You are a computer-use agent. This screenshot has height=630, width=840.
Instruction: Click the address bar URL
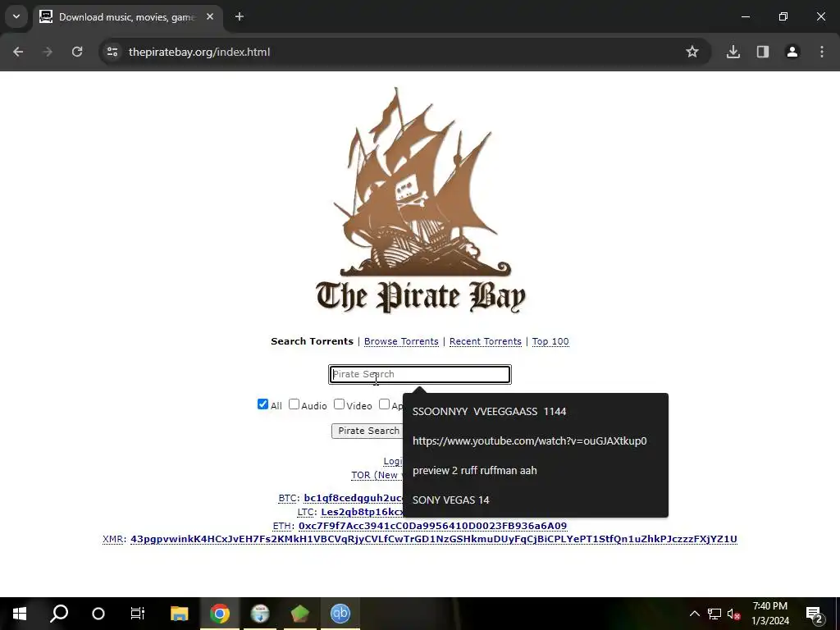pyautogui.click(x=199, y=52)
